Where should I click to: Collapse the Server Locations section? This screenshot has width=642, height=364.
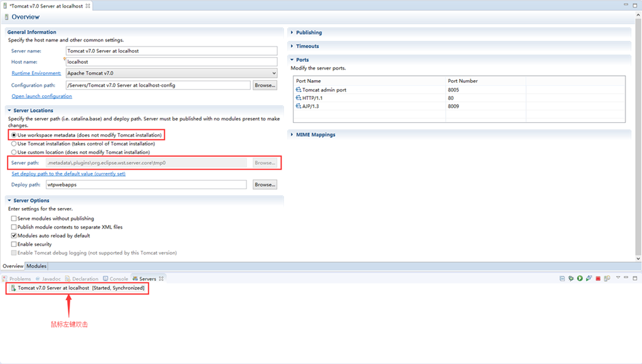click(x=9, y=110)
